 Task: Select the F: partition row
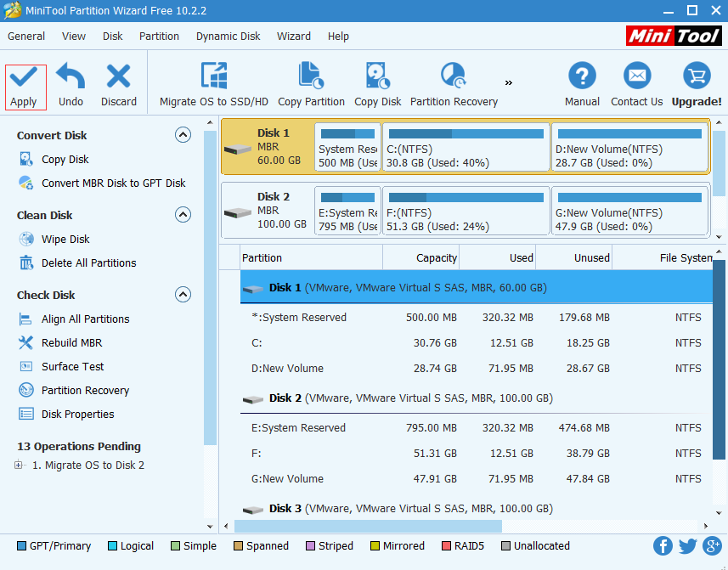(x=477, y=454)
